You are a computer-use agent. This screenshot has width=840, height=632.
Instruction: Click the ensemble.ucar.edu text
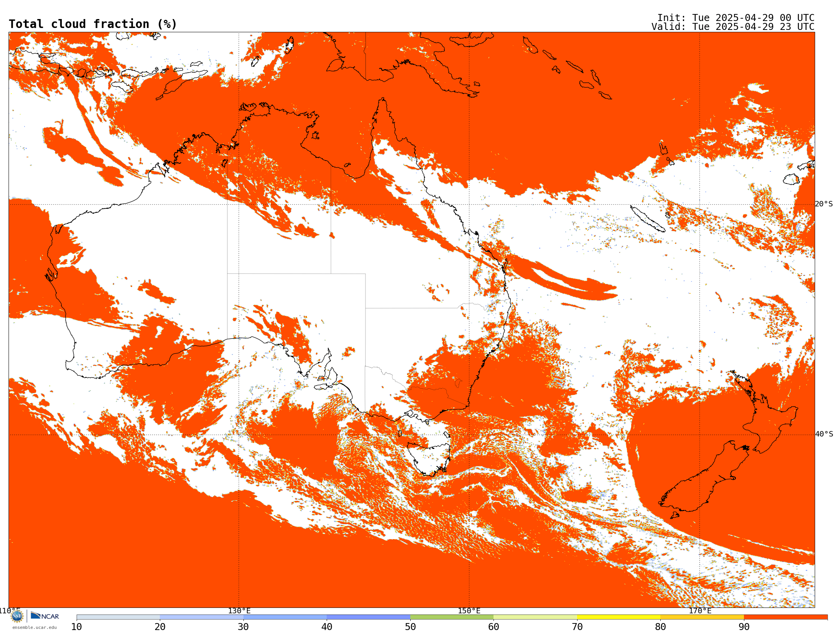[34, 627]
